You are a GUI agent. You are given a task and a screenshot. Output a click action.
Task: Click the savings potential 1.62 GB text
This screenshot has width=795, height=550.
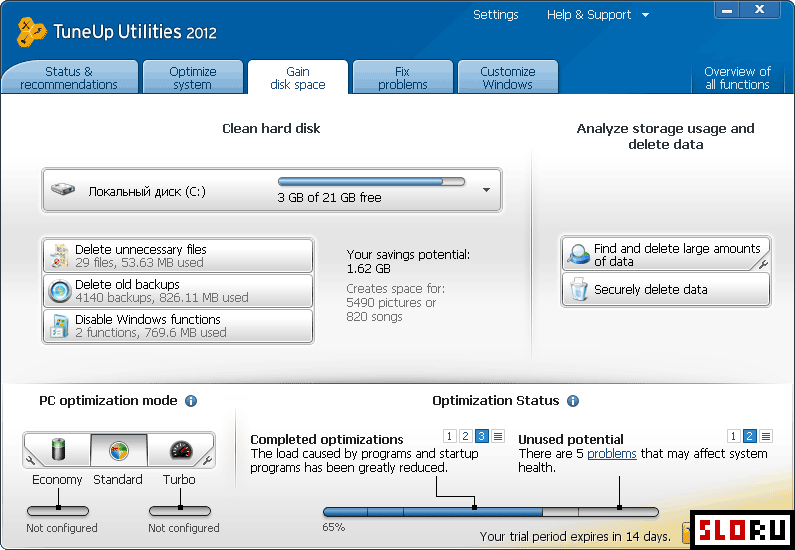click(x=369, y=269)
